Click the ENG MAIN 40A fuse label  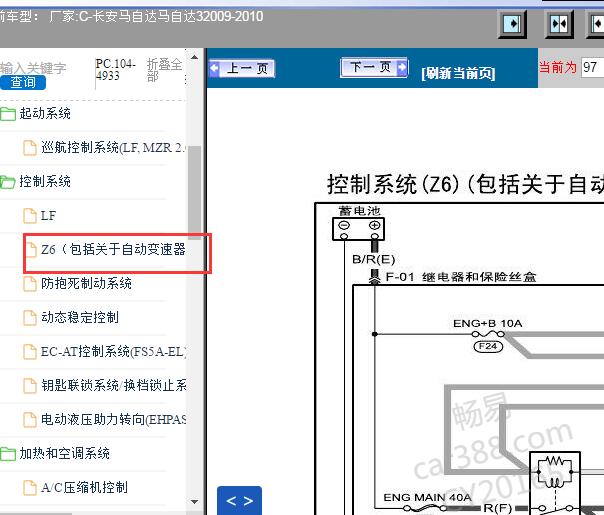(427, 497)
